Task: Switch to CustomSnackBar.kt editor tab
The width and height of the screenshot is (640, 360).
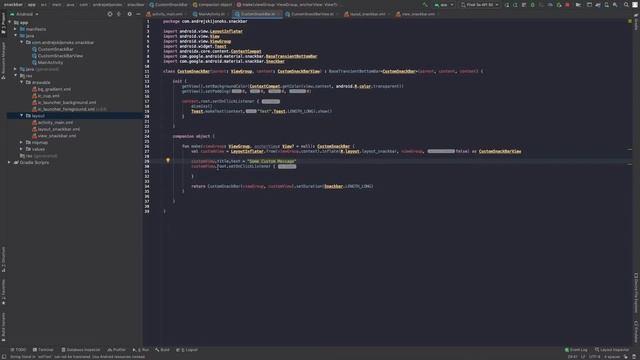Action: (x=258, y=14)
